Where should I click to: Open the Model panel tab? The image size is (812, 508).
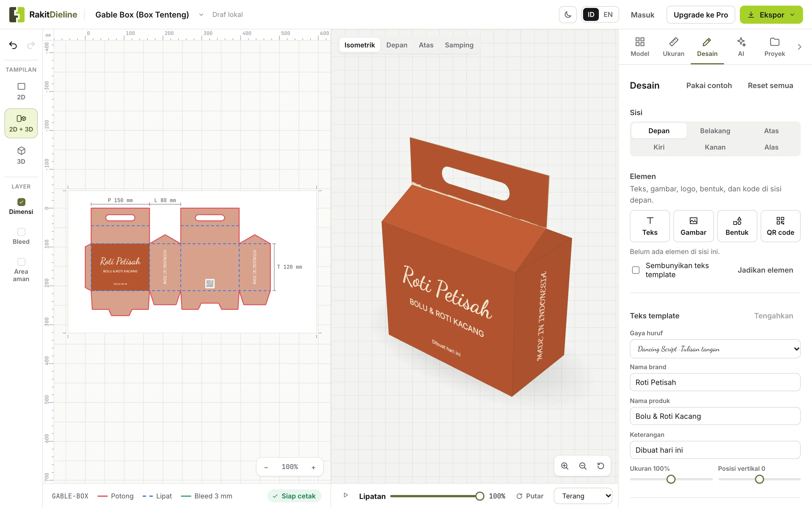tap(639, 47)
